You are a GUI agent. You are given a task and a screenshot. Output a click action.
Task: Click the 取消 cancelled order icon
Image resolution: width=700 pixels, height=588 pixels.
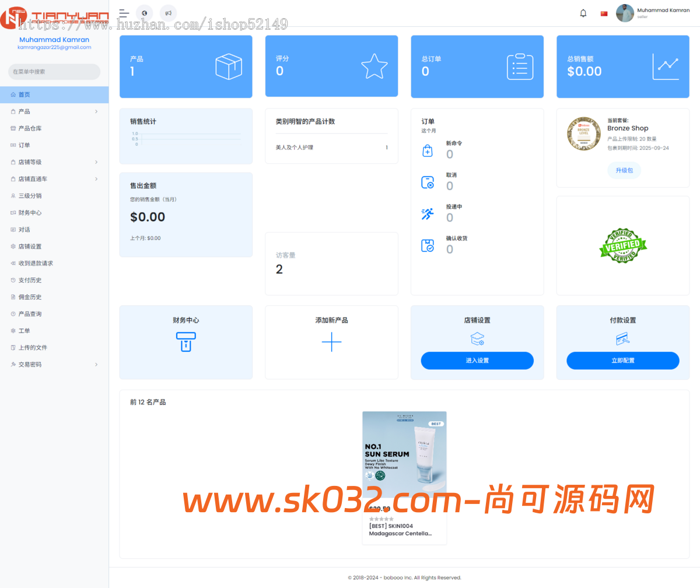427,182
